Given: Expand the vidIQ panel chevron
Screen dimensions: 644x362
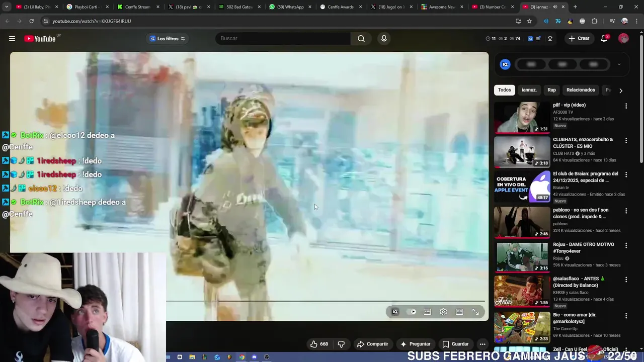Looking at the screenshot, I should [x=619, y=64].
